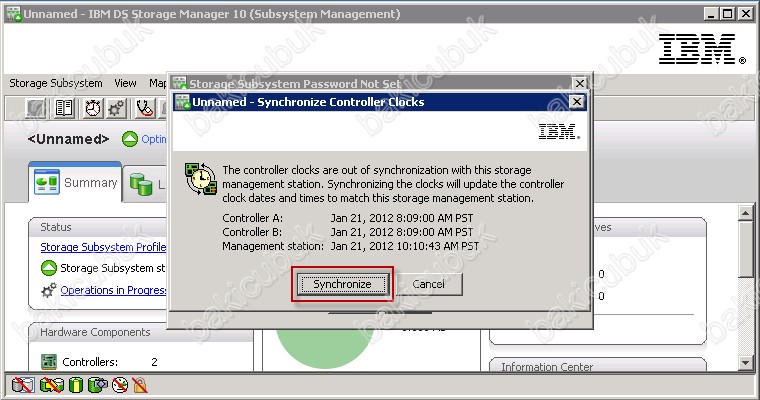Cancel the Synchronize Controller Clocks dialog
Viewport: 760px width, 400px height.
[428, 284]
